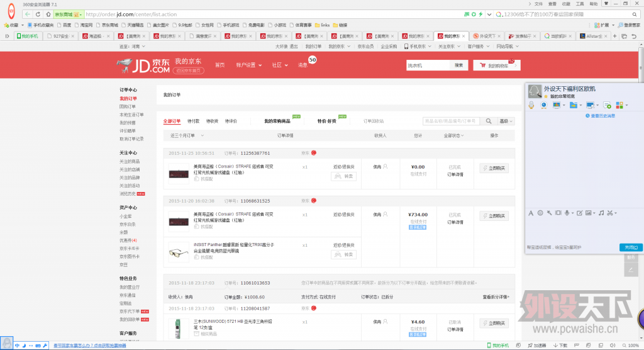
Task: Click the colored apps grid icon in chat
Action: 619,105
